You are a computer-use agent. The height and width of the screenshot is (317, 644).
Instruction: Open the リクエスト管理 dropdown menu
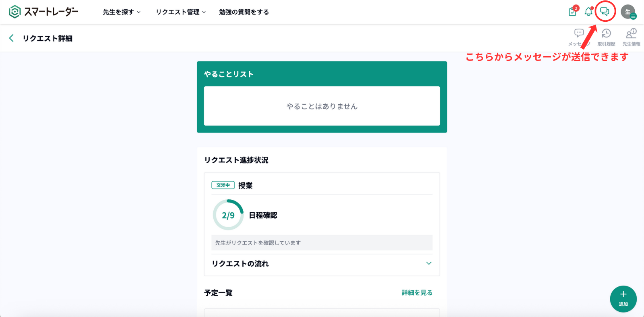click(x=181, y=12)
